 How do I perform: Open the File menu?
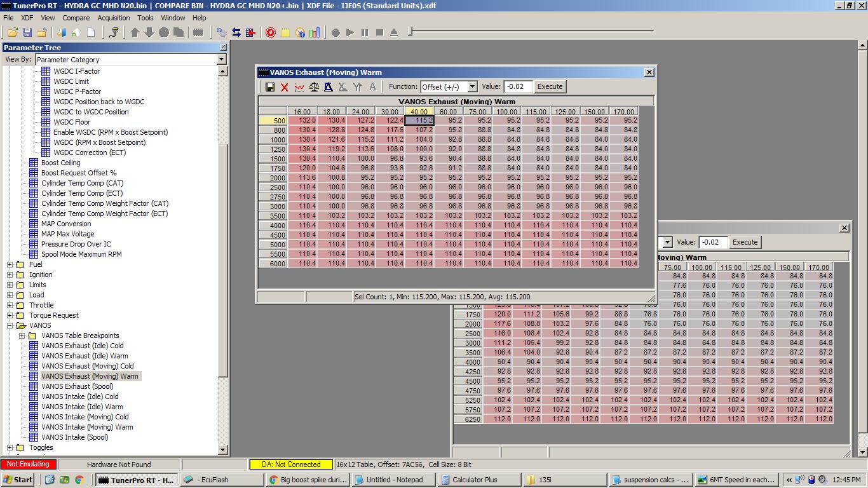[8, 18]
